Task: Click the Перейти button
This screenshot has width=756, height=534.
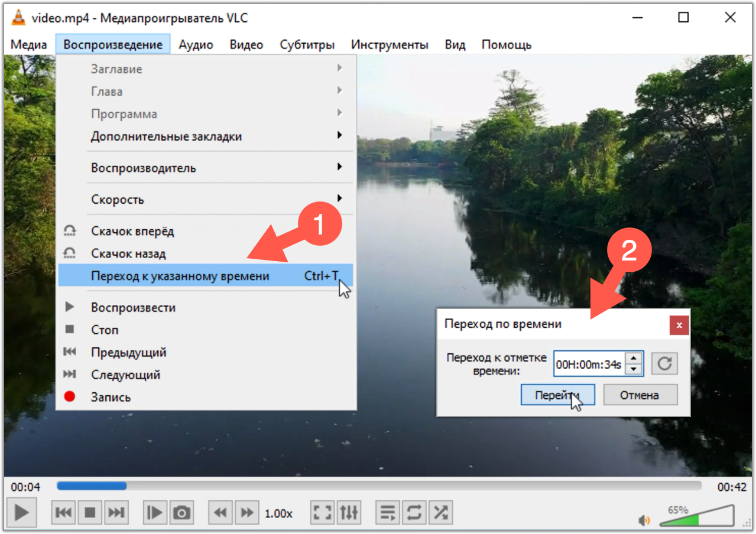Action: point(557,395)
